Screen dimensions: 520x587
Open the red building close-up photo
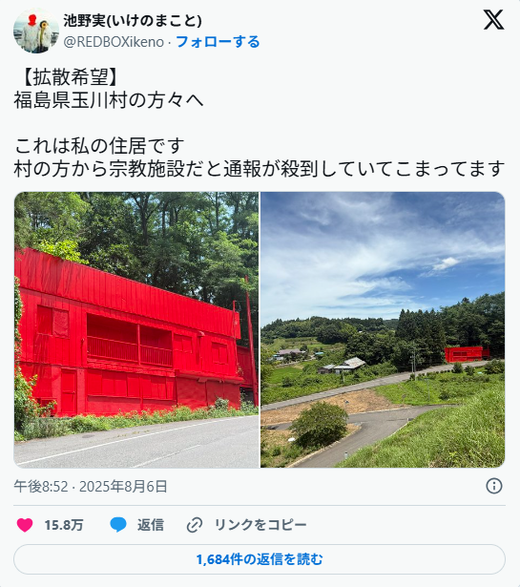click(136, 330)
